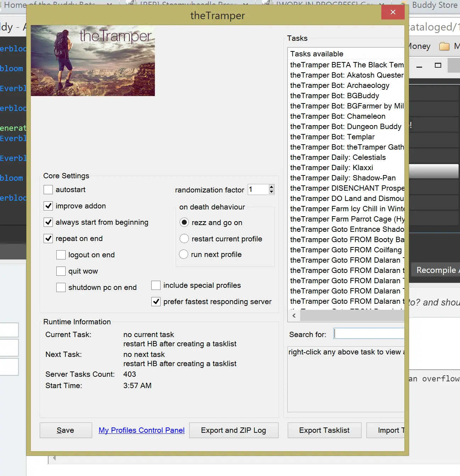This screenshot has height=476, width=460.
Task: Open the My Profiles Control Panel link
Action: [141, 430]
